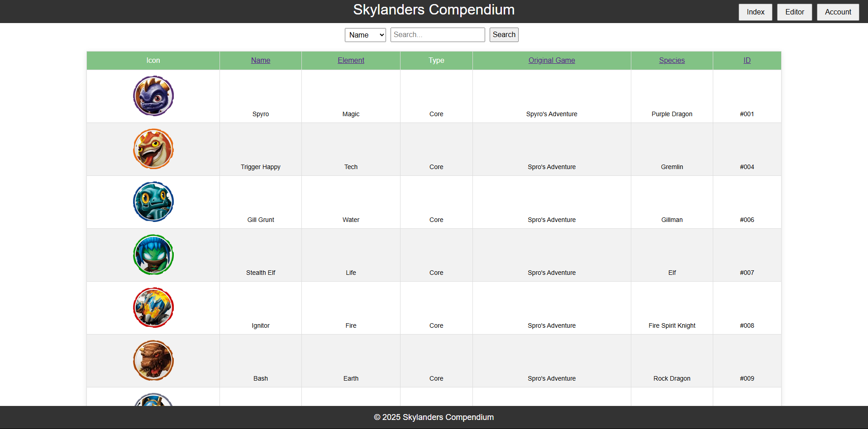Click the Bash rock dragon icon
Image resolution: width=868 pixels, height=429 pixels.
click(153, 360)
